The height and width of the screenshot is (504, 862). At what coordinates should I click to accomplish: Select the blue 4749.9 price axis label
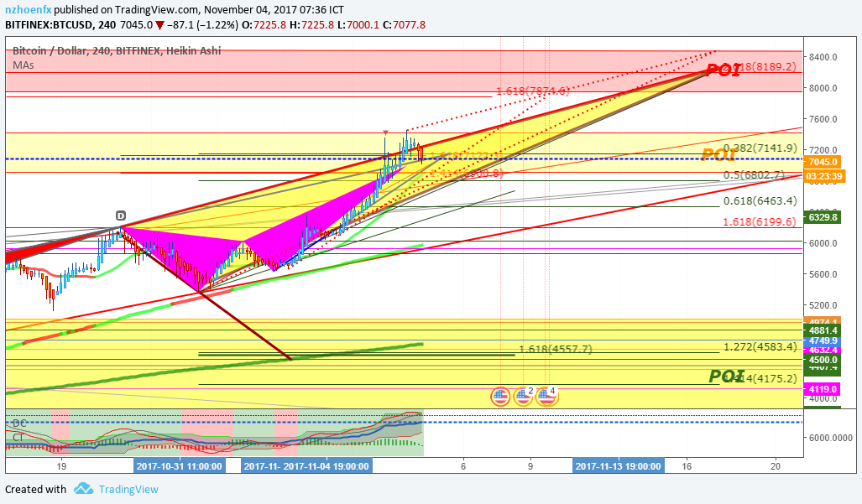pyautogui.click(x=822, y=341)
